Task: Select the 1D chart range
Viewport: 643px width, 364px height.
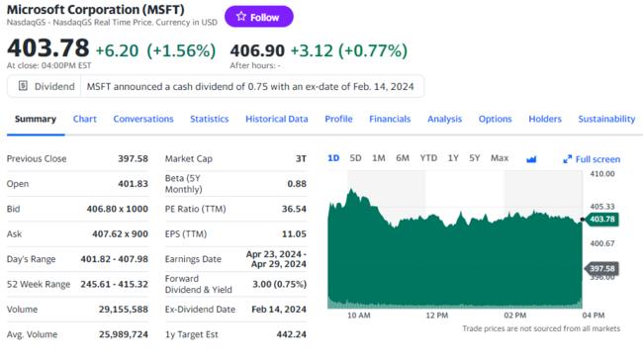Action: tap(333, 158)
